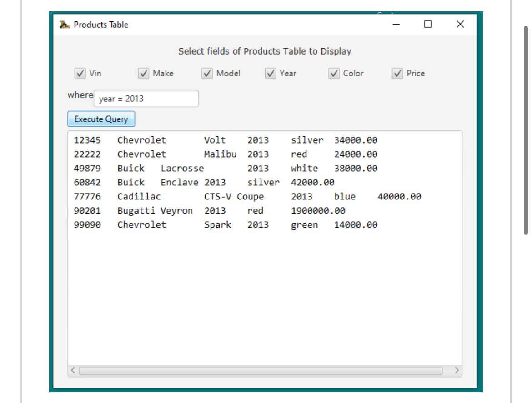Uncheck the Vin checkbox

tap(80, 73)
